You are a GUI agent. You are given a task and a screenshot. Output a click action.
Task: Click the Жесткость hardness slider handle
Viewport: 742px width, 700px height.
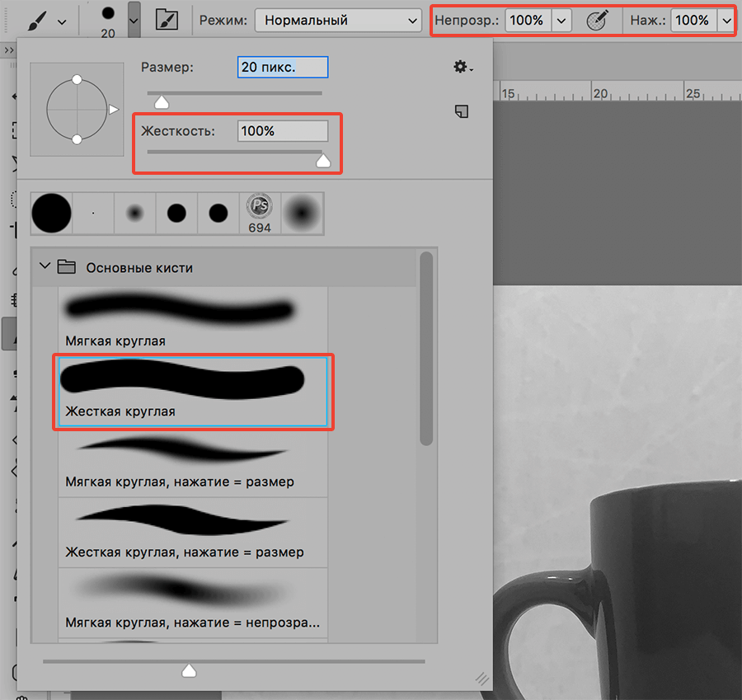(323, 160)
